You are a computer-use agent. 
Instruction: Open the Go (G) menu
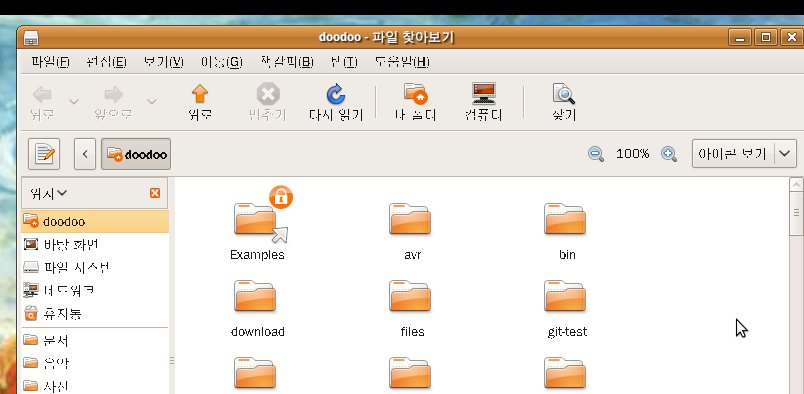[x=222, y=62]
